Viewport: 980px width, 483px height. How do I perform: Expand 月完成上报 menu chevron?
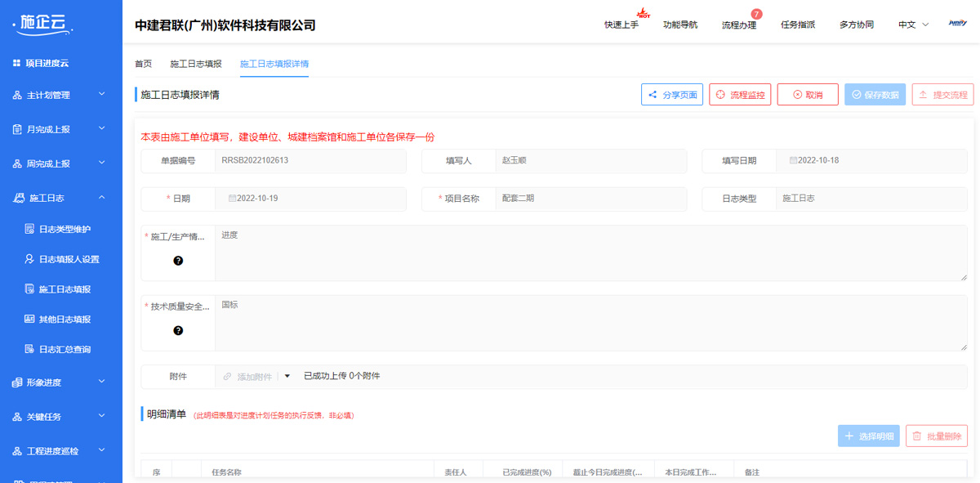pyautogui.click(x=102, y=129)
